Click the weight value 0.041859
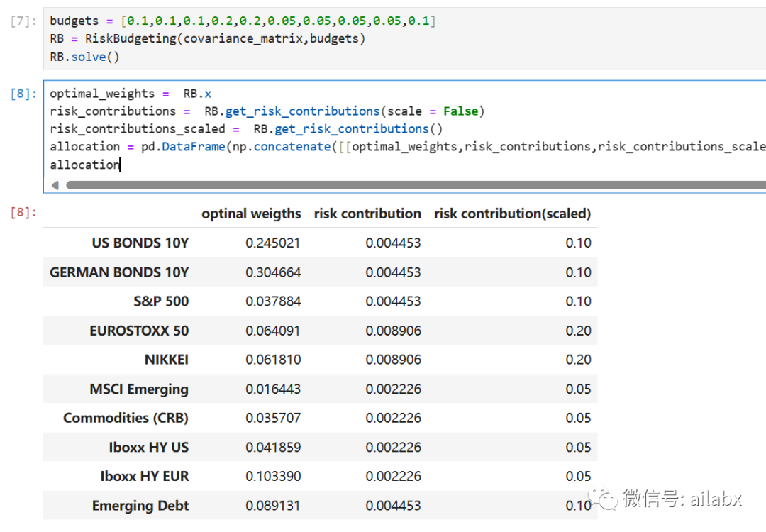Screen dimensions: 766x532 (x=273, y=448)
